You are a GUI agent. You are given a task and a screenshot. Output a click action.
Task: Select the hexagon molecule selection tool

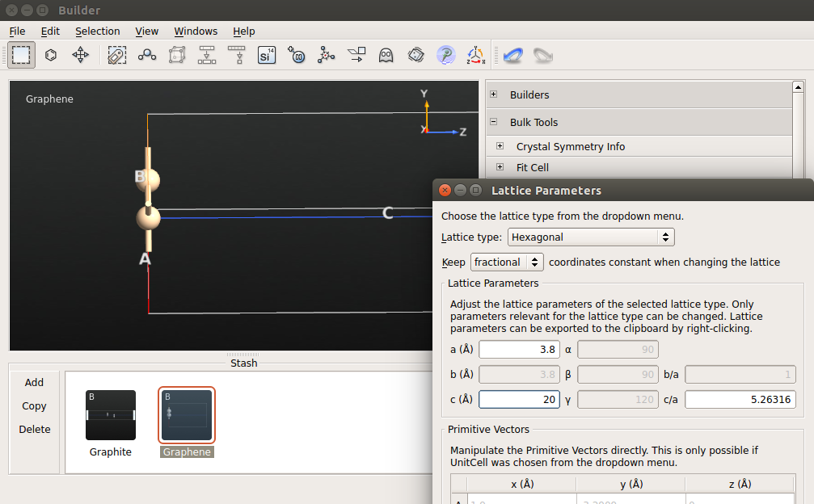[x=51, y=54]
